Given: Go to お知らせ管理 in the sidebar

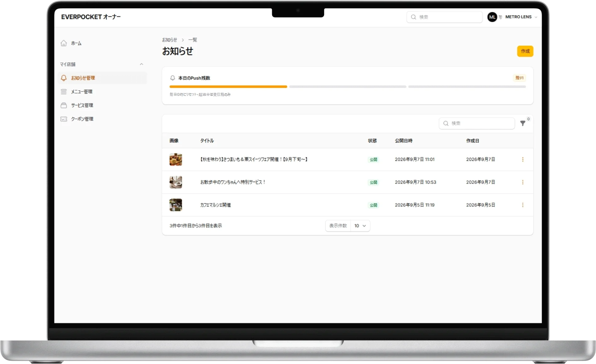Looking at the screenshot, I should pyautogui.click(x=102, y=78).
